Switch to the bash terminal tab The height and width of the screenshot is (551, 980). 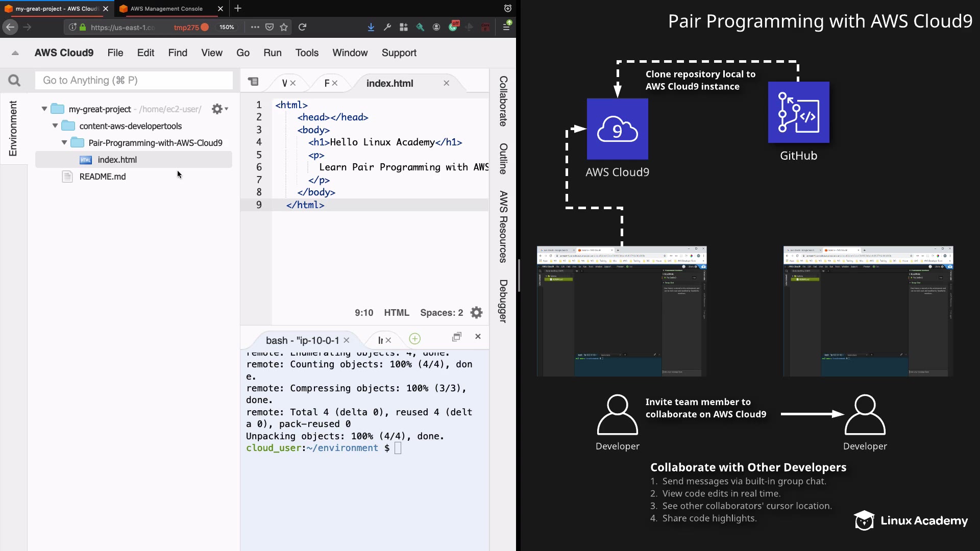tap(302, 340)
